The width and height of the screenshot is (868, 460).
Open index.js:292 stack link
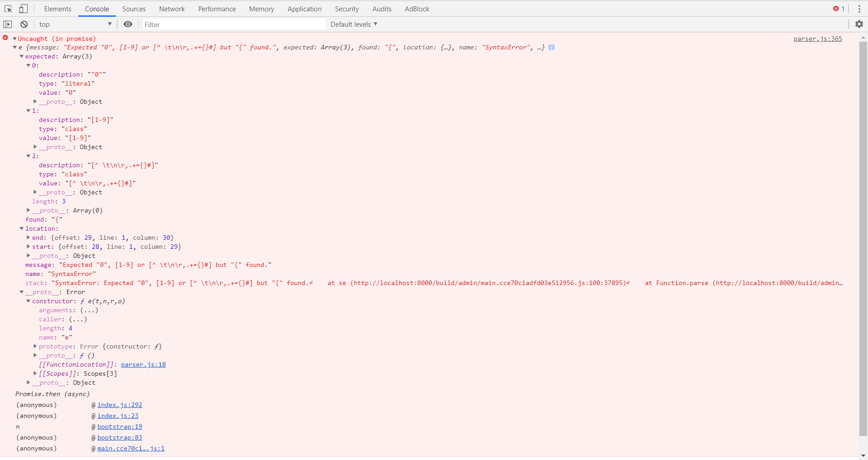pyautogui.click(x=120, y=405)
